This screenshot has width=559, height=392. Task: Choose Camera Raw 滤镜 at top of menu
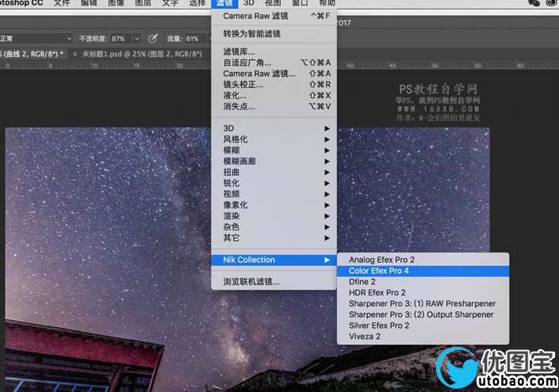274,16
